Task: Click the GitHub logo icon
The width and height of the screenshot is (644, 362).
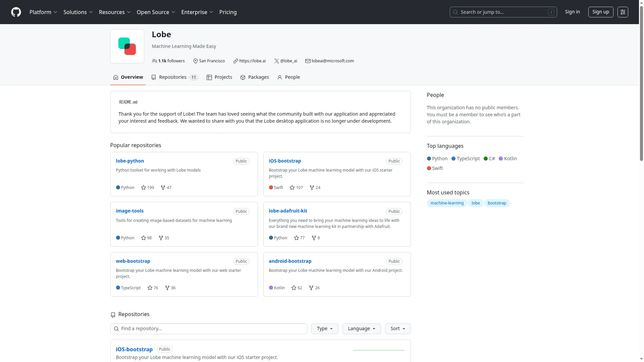Action: tap(16, 12)
